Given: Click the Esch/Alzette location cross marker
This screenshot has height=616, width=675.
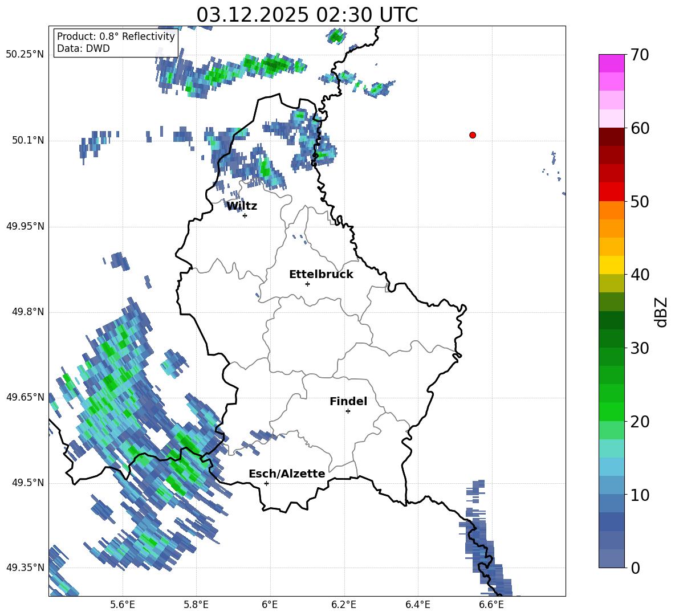Looking at the screenshot, I should [x=266, y=483].
